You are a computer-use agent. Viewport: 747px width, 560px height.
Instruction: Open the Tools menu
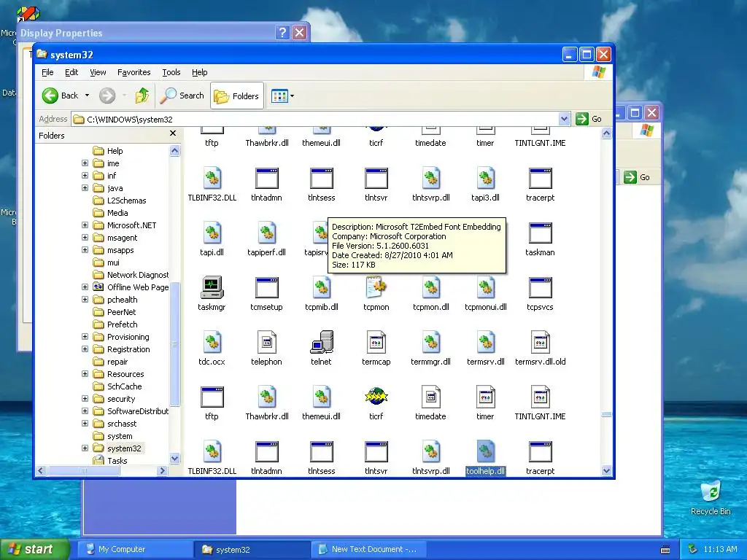pos(171,72)
